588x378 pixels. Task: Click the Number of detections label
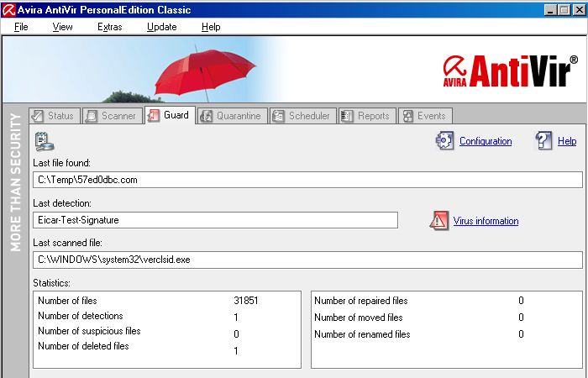(81, 316)
